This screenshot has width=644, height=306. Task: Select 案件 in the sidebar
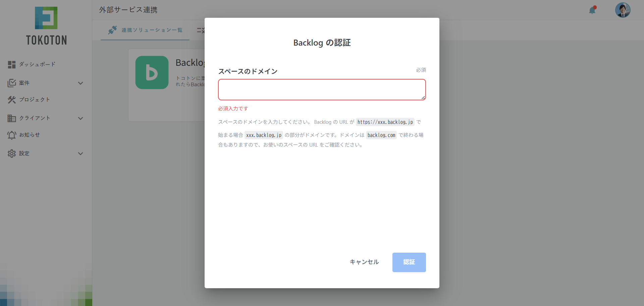(x=24, y=83)
